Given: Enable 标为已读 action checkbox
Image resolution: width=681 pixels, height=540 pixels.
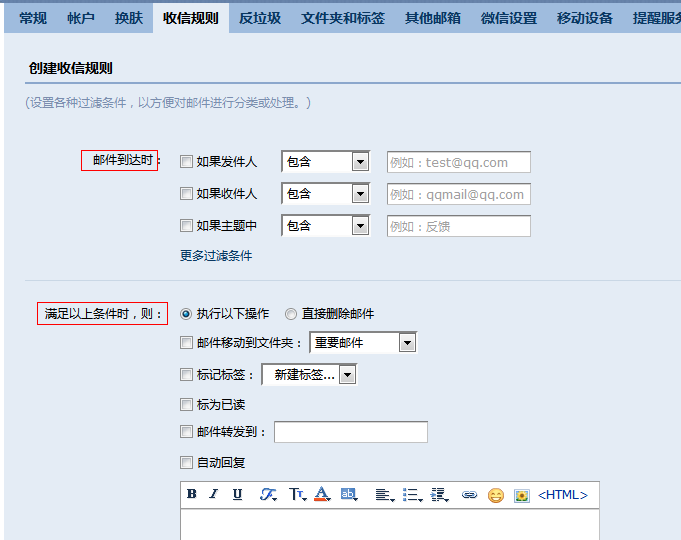Looking at the screenshot, I should [x=186, y=405].
